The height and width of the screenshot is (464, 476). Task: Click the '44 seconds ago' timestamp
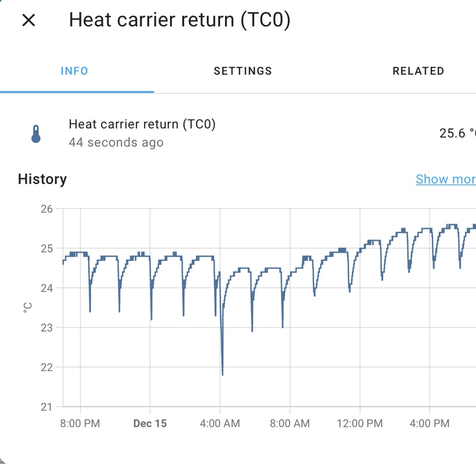[x=116, y=143]
